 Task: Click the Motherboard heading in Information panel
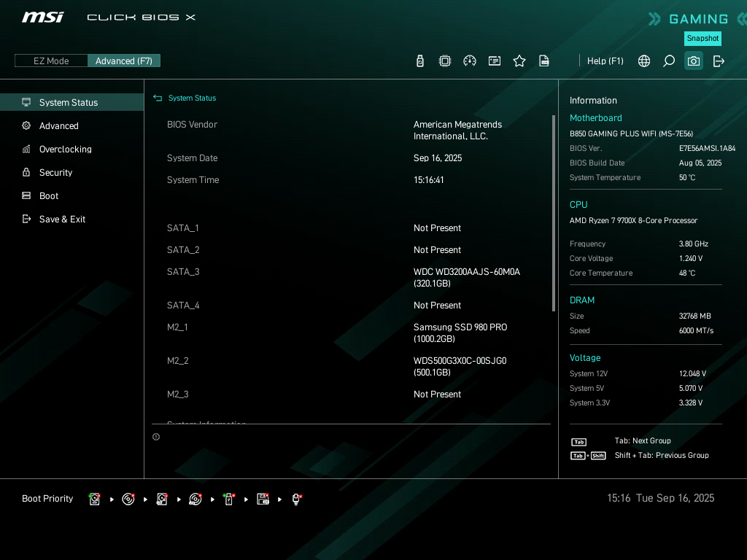click(595, 117)
